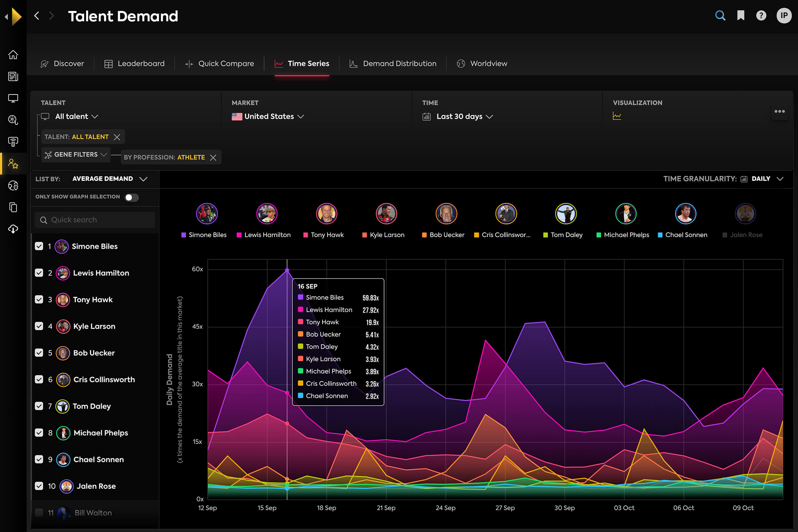The height and width of the screenshot is (532, 798).
Task: Open the Home icon in the sidebar
Action: click(x=13, y=54)
